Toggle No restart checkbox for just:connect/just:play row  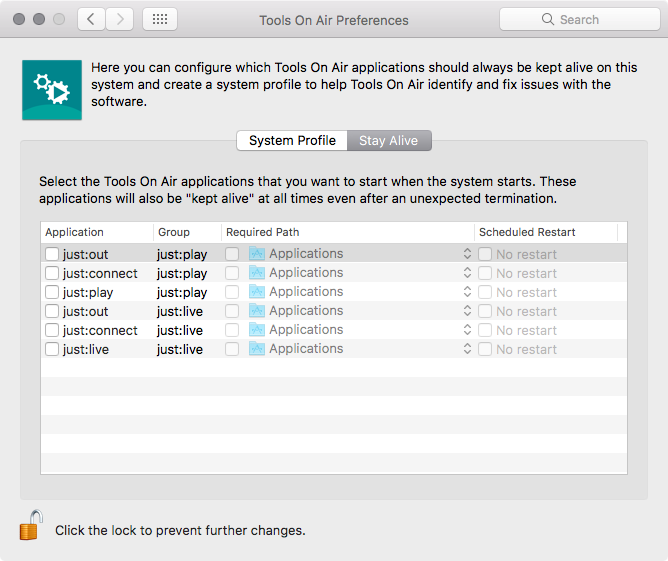(485, 273)
